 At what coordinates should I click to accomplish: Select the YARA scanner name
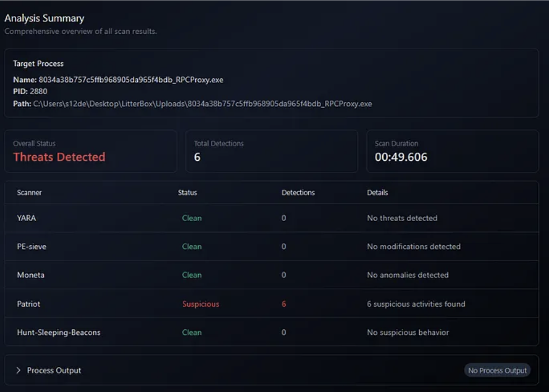[x=26, y=218]
